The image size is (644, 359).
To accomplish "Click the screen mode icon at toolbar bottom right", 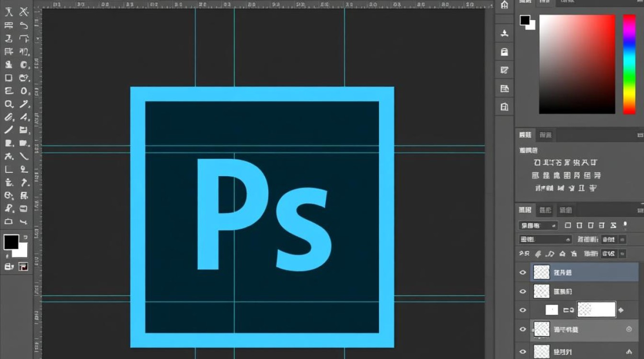I will 23,267.
